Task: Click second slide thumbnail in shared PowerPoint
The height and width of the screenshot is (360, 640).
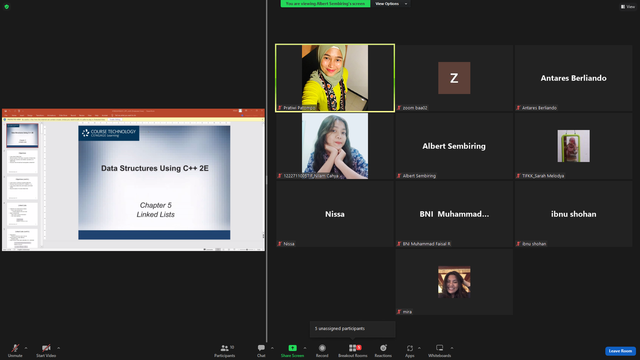Action: click(x=22, y=162)
